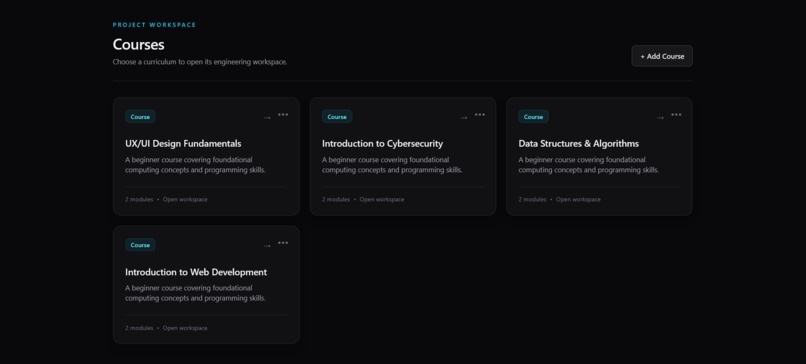Open the three-dot menu on UX/UI Design Fundamentals

click(x=283, y=115)
